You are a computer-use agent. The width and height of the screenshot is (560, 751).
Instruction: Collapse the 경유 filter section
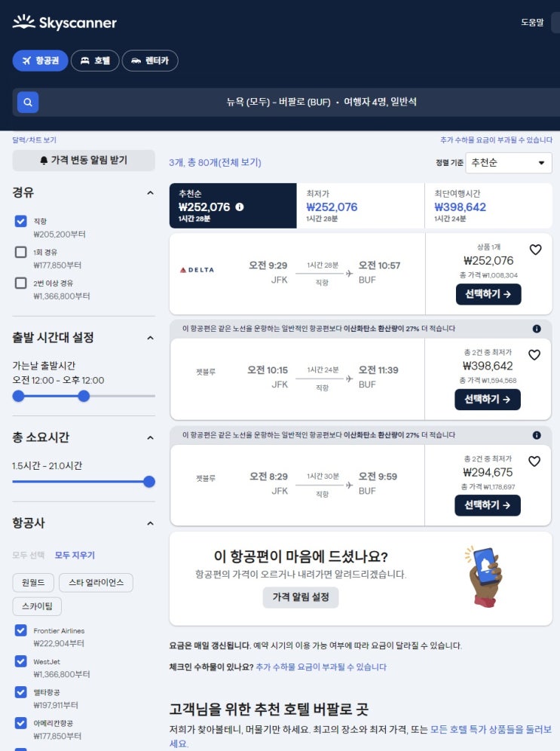click(x=150, y=192)
